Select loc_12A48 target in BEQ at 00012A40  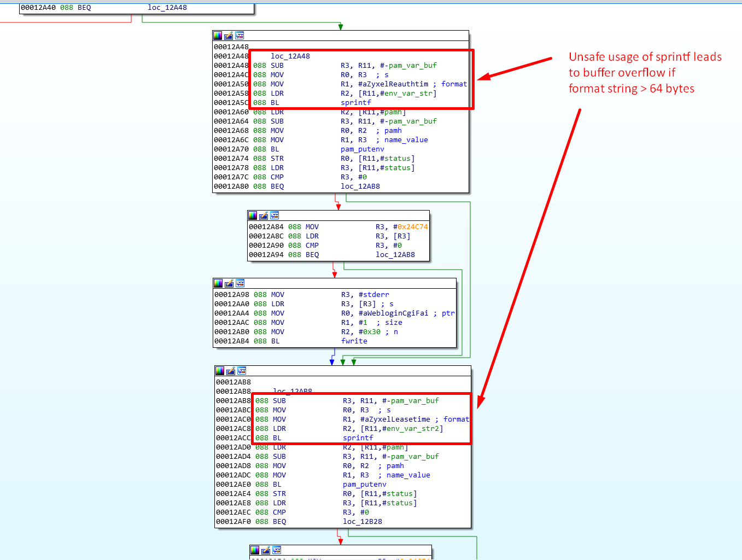pyautogui.click(x=167, y=8)
